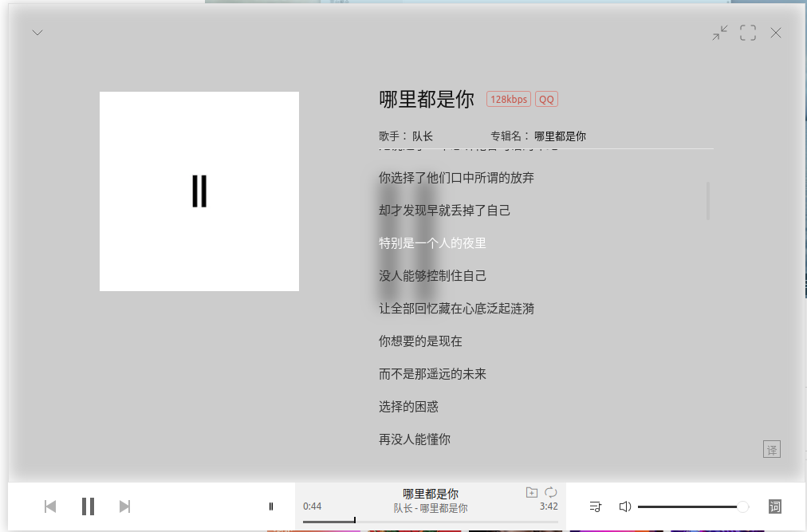
Task: Open artist 队长 link
Action: [x=423, y=136]
